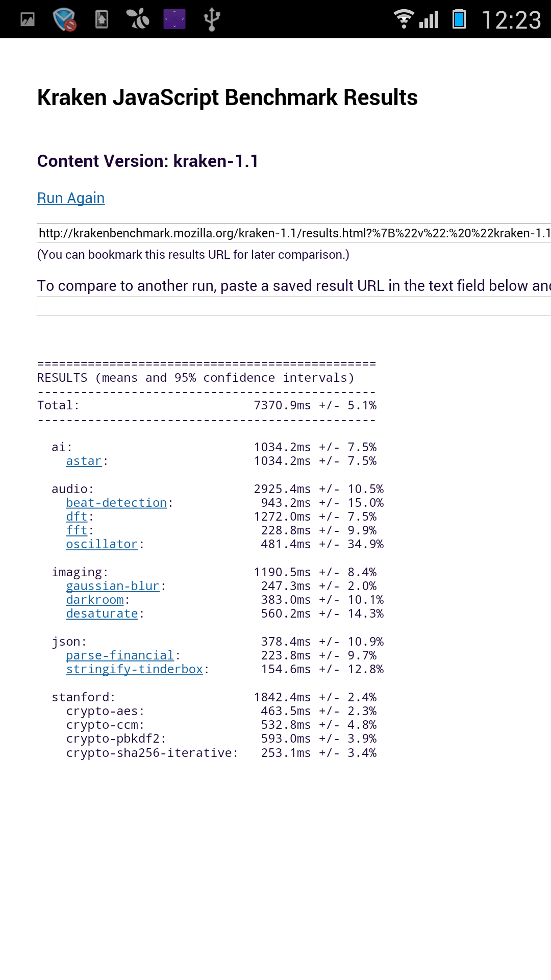
Task: Open the parse-financial test link
Action: (x=120, y=655)
